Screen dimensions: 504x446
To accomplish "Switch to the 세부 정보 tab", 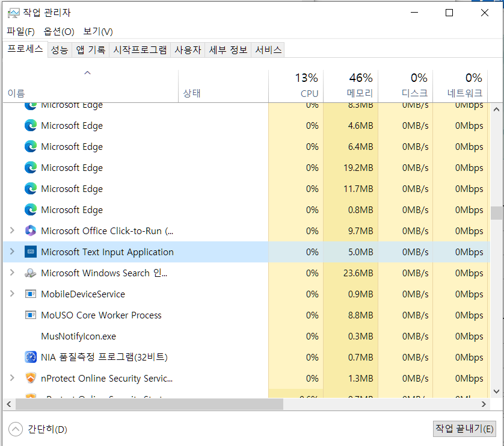I will point(228,50).
